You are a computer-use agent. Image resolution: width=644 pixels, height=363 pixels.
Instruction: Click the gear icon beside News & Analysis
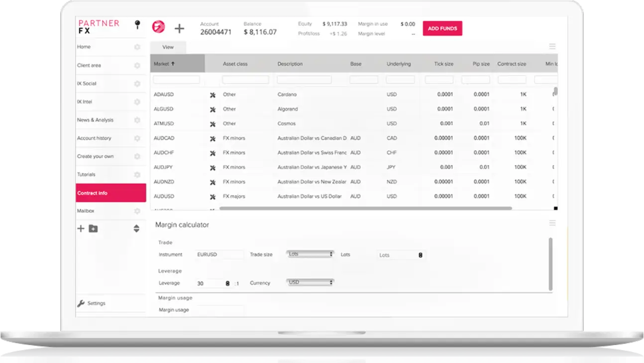[137, 120]
